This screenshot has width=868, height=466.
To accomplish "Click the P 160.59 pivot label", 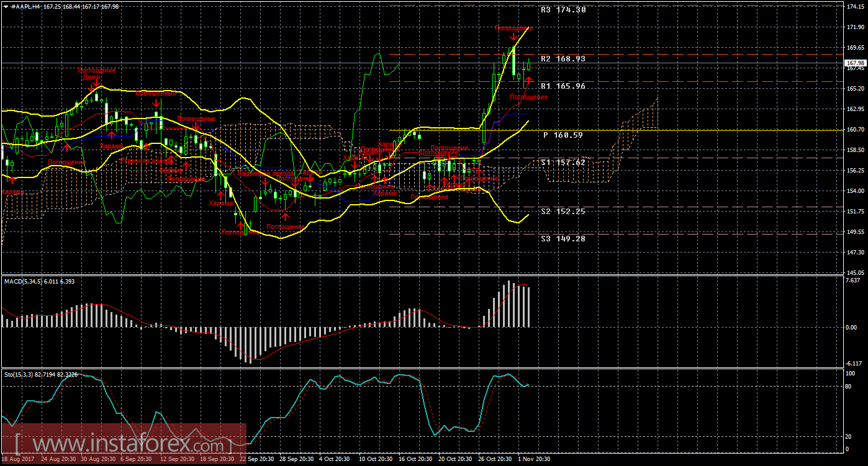I will (563, 135).
